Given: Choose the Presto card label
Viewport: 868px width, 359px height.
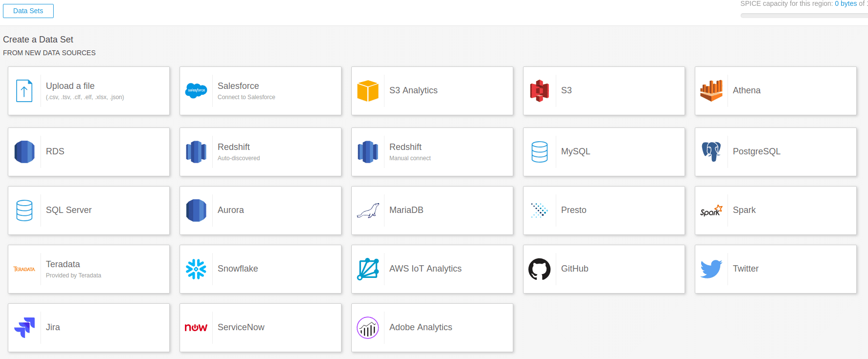Looking at the screenshot, I should pos(574,210).
